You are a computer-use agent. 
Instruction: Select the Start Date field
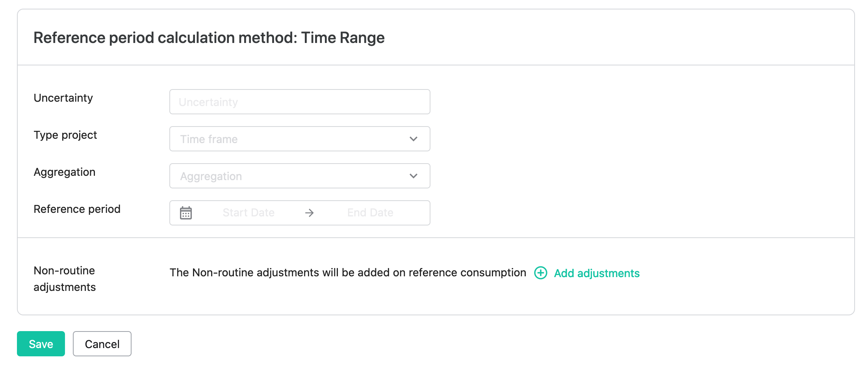pos(249,213)
